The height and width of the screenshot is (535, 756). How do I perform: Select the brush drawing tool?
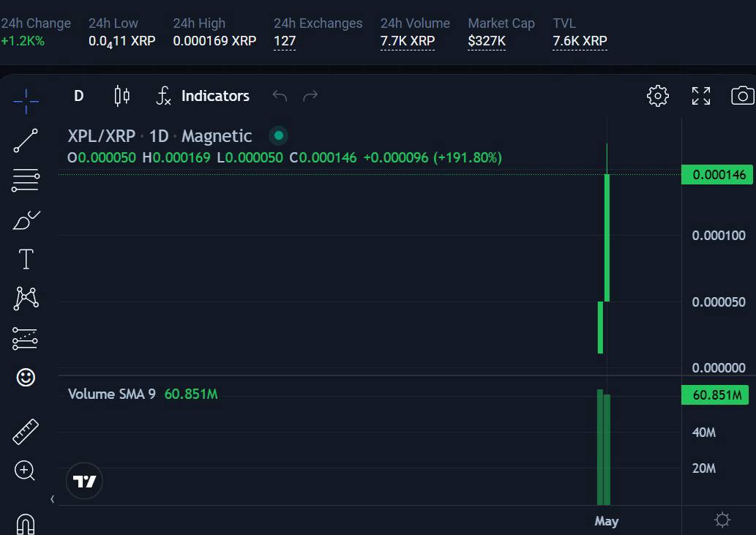[26, 220]
